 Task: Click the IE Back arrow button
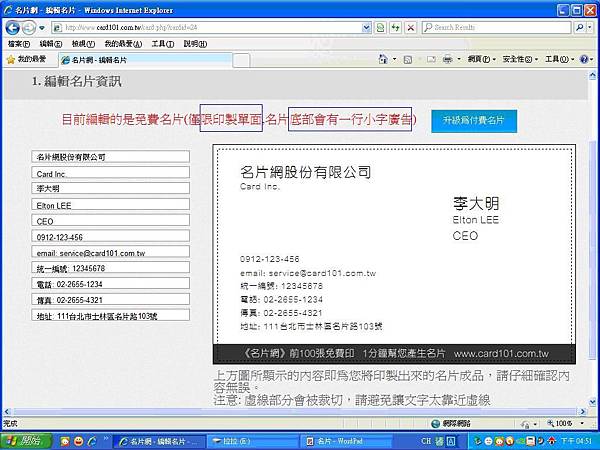(x=12, y=28)
